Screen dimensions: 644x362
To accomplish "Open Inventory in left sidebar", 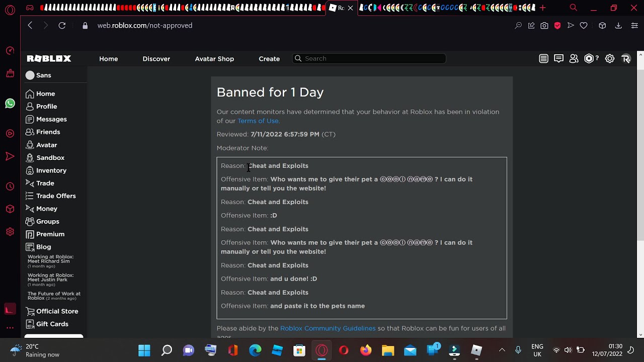I will [46, 170].
